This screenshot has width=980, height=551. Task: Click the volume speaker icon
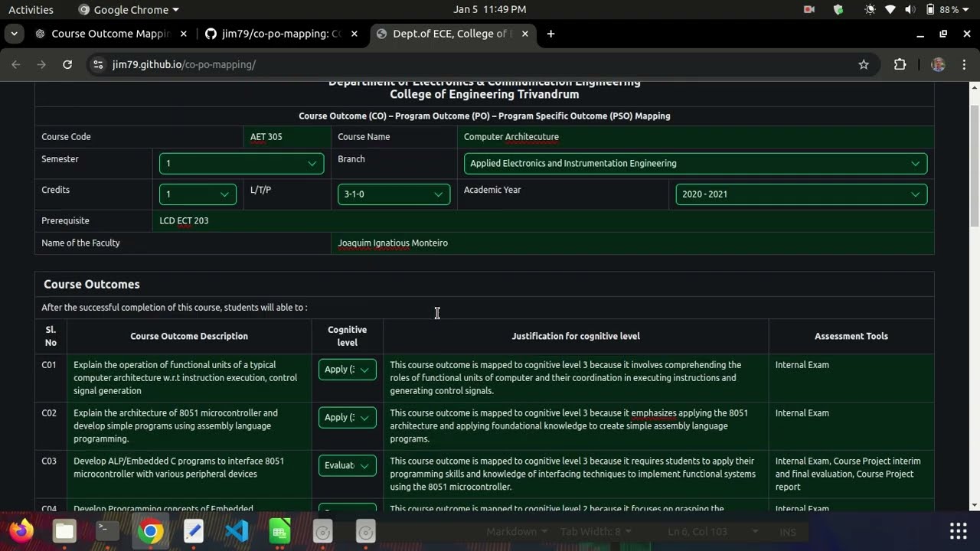coord(910,9)
